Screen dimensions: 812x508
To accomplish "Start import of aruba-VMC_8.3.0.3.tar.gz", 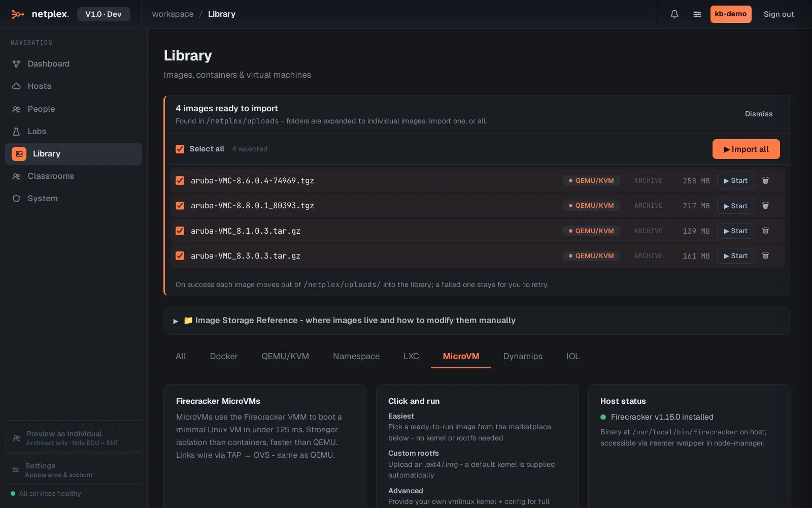I will (x=736, y=256).
